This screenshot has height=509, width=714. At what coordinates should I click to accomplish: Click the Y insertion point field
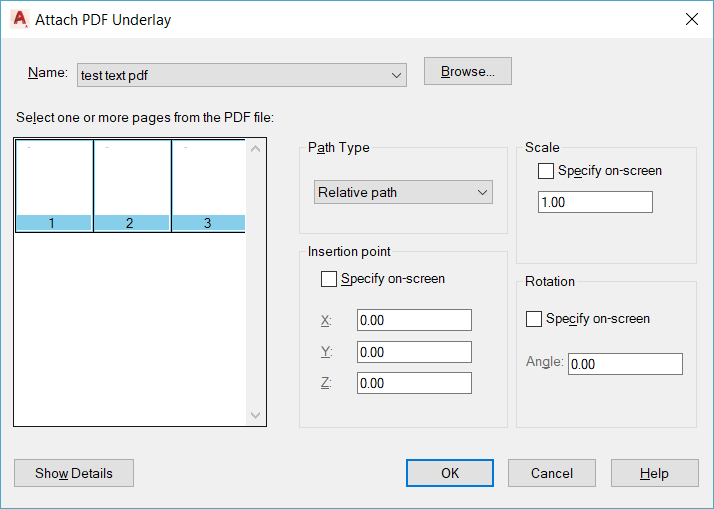pos(414,352)
